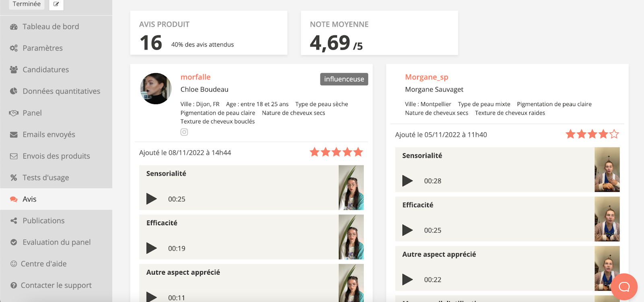Go to Emails envoyés section
The width and height of the screenshot is (644, 302).
[x=49, y=134]
